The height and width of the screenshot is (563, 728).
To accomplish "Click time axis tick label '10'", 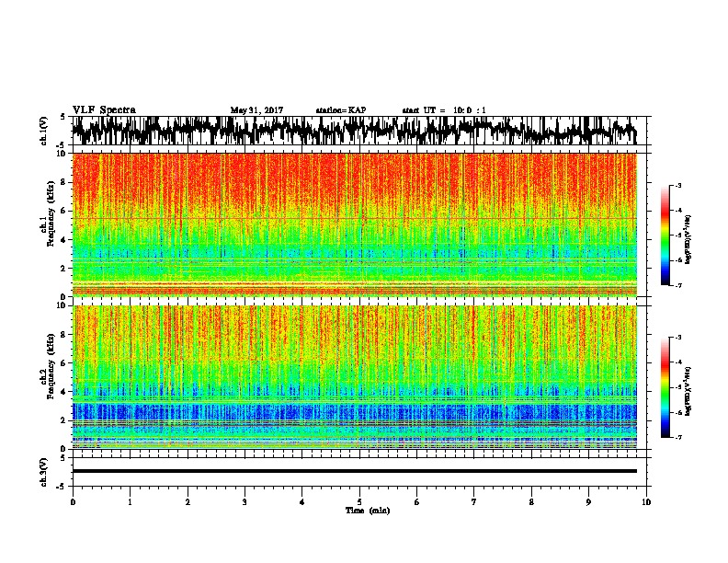I will [646, 502].
